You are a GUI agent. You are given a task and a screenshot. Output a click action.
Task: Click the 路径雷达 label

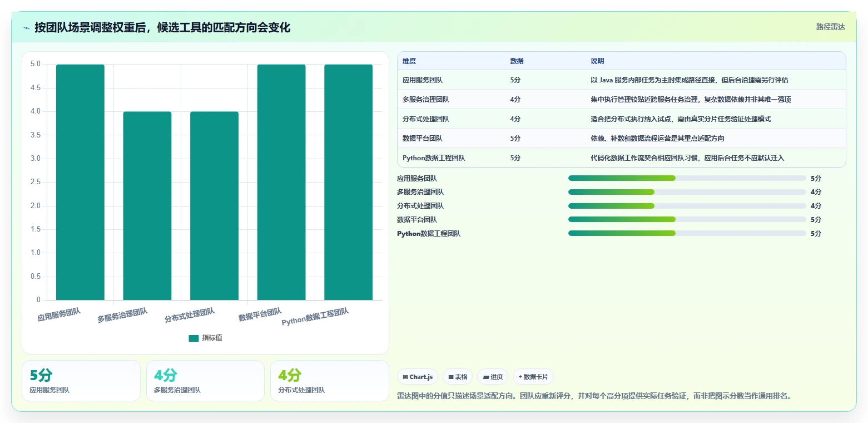tap(830, 27)
